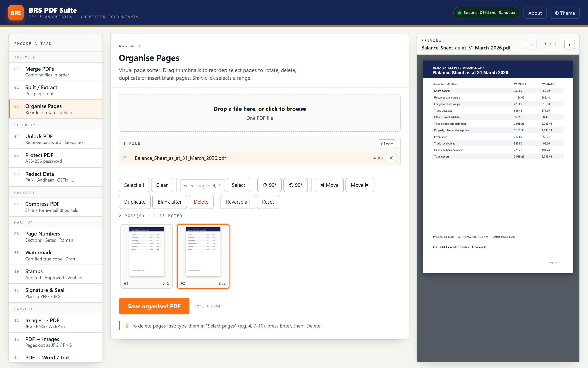Open Protect PDF task
Image resolution: width=588 pixels, height=368 pixels.
(x=56, y=158)
